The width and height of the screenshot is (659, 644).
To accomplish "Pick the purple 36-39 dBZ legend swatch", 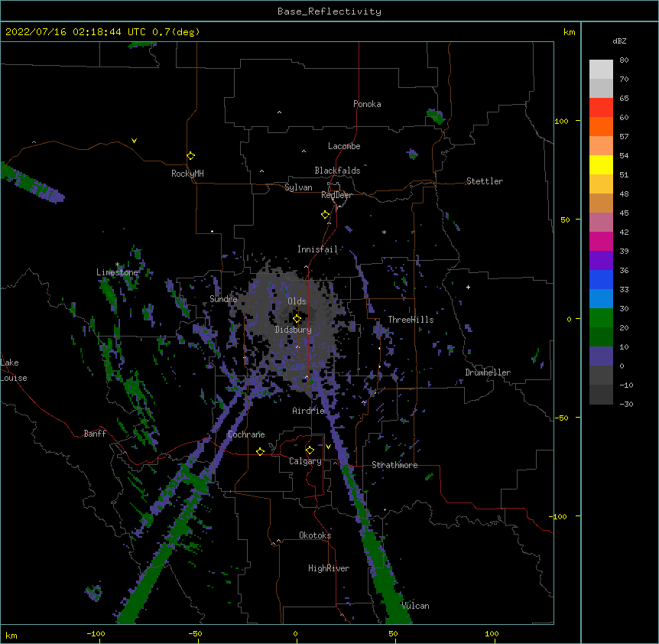I will point(601,261).
